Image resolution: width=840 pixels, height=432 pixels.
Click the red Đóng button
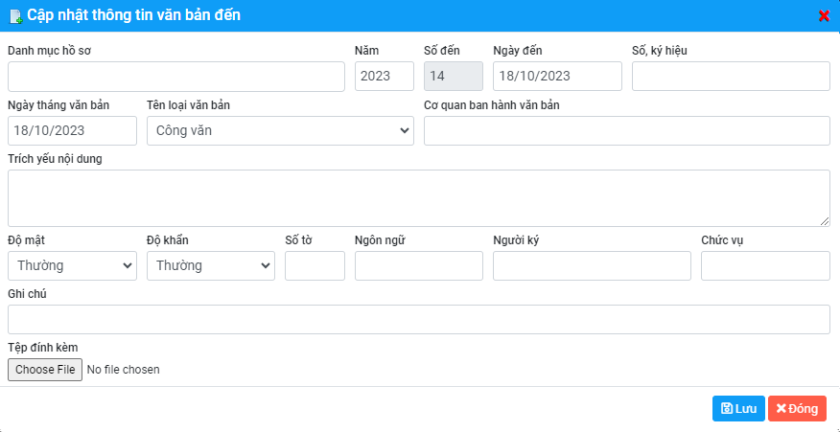[x=797, y=408]
